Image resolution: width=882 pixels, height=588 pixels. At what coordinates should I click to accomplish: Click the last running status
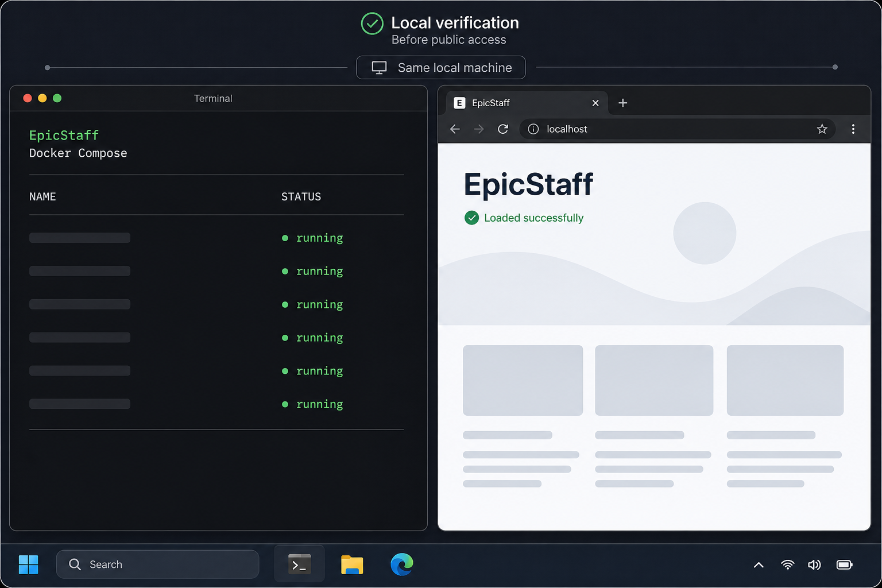pos(313,405)
